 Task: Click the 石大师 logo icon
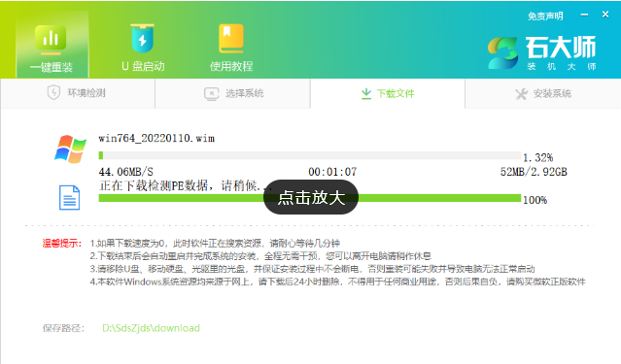tap(502, 53)
